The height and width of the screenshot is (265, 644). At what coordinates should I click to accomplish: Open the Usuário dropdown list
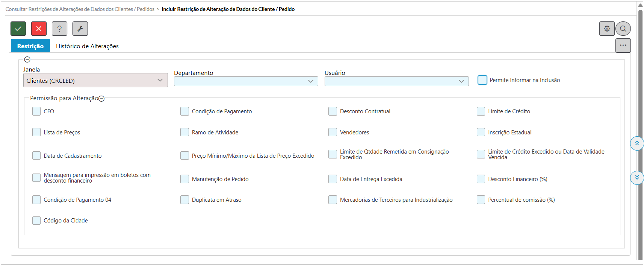(396, 81)
